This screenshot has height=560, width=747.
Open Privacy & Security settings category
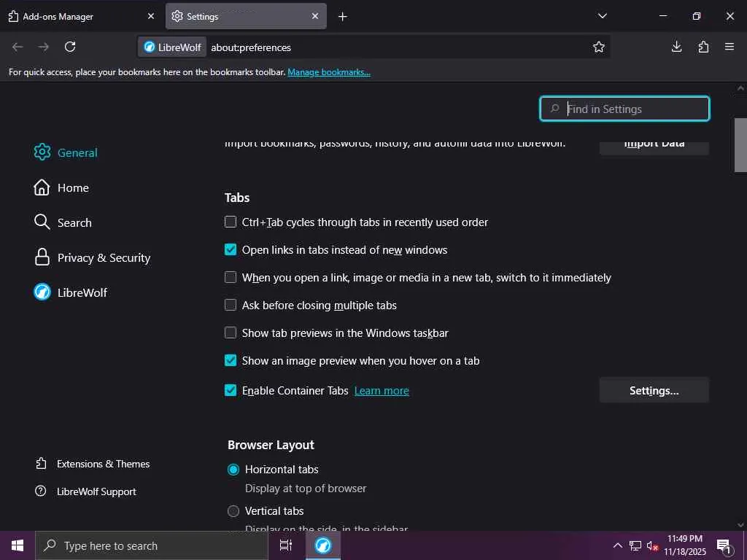(x=104, y=257)
